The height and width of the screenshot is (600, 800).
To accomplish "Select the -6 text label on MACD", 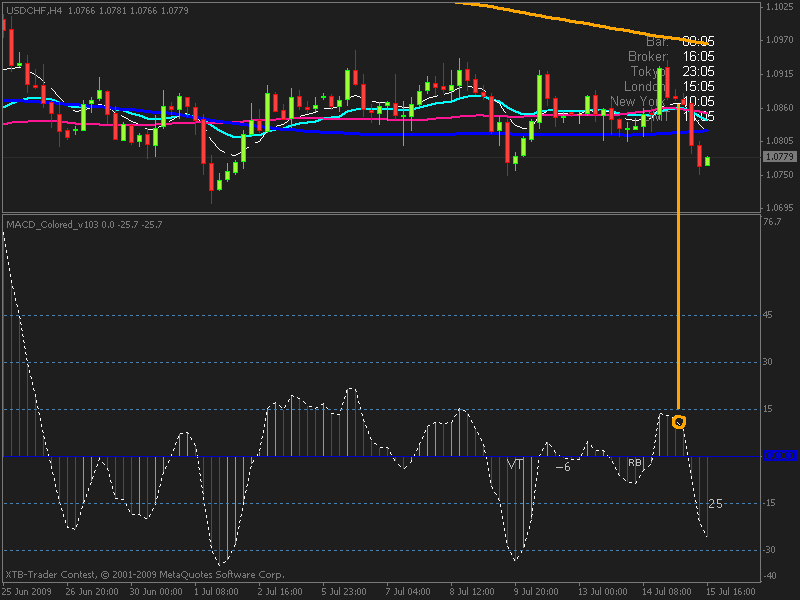I will 563,467.
